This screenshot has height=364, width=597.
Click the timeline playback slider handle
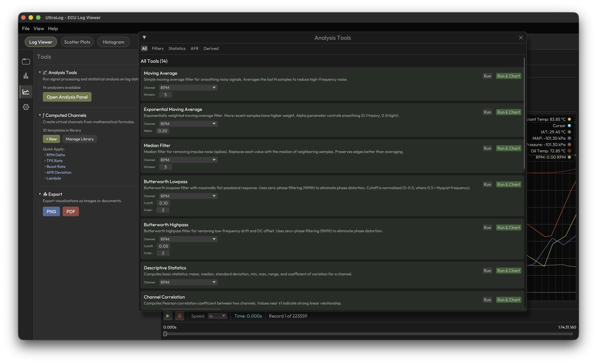pyautogui.click(x=165, y=334)
